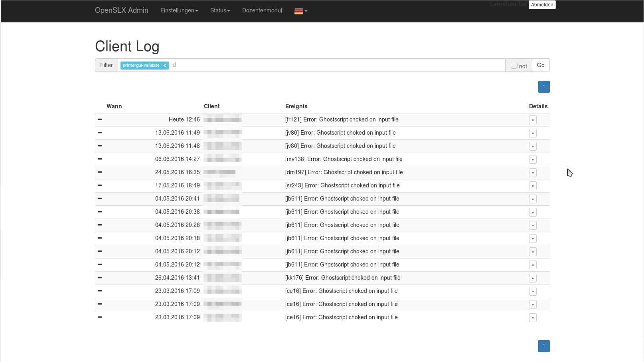Click the minus icon on 26.04.2016 13:41 row
Image resolution: width=644 pixels, height=362 pixels.
point(100,278)
